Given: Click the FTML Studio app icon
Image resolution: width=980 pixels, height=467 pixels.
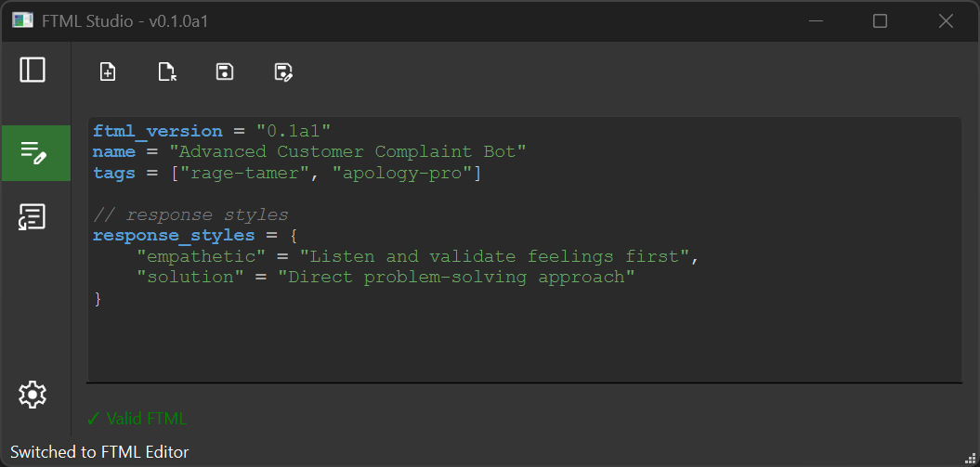Looking at the screenshot, I should 23,20.
